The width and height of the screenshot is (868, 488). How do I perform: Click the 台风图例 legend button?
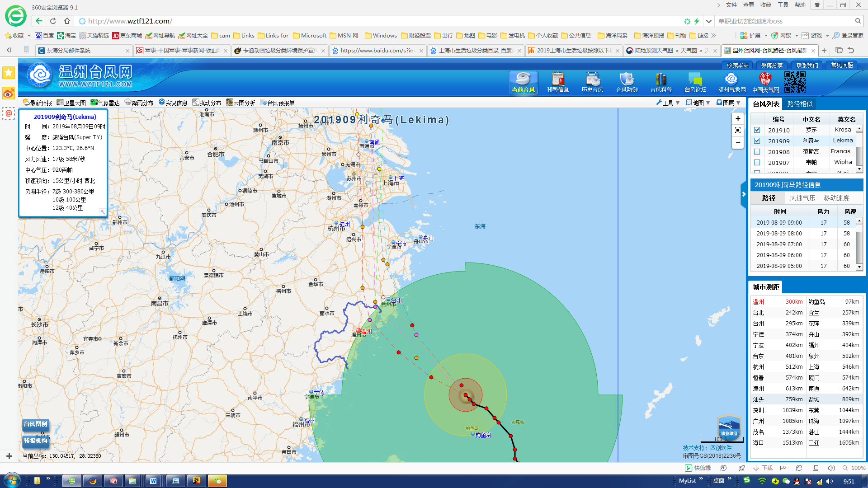[x=35, y=424]
